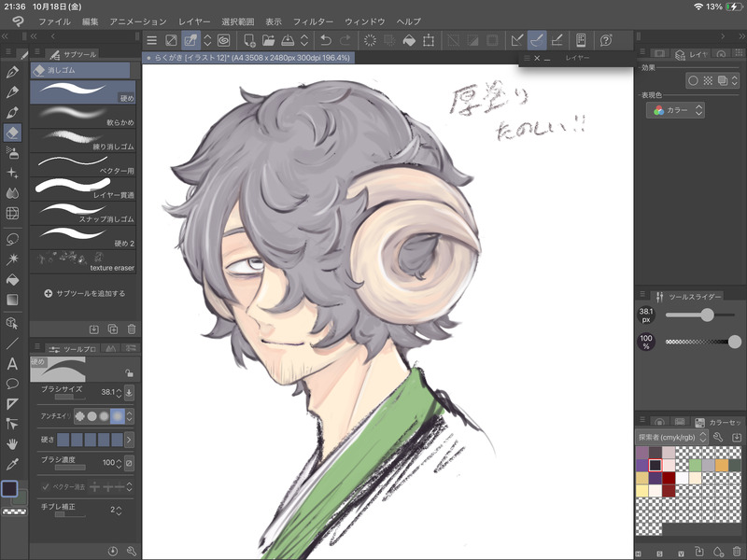Click the battery indicator in status bar
This screenshot has height=560, width=747.
(734, 7)
